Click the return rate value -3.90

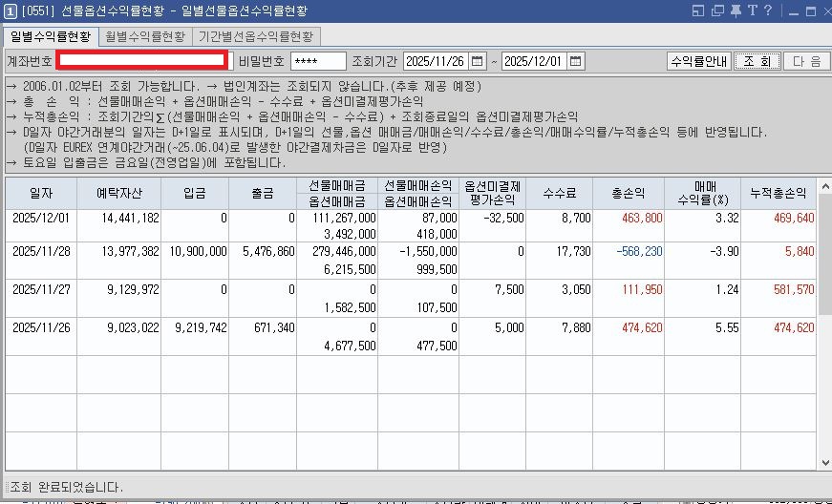pos(724,251)
